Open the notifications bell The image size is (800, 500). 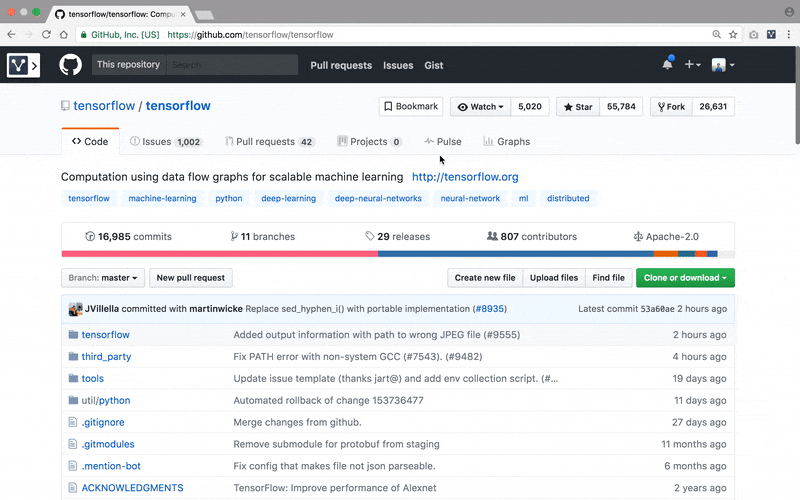tap(667, 65)
